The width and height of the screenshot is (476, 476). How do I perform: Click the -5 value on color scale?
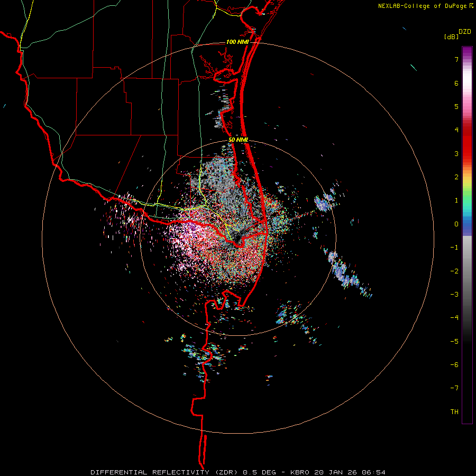tap(454, 342)
